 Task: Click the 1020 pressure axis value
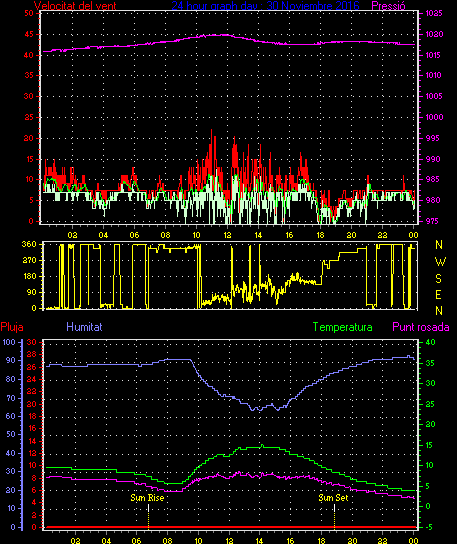tap(434, 34)
